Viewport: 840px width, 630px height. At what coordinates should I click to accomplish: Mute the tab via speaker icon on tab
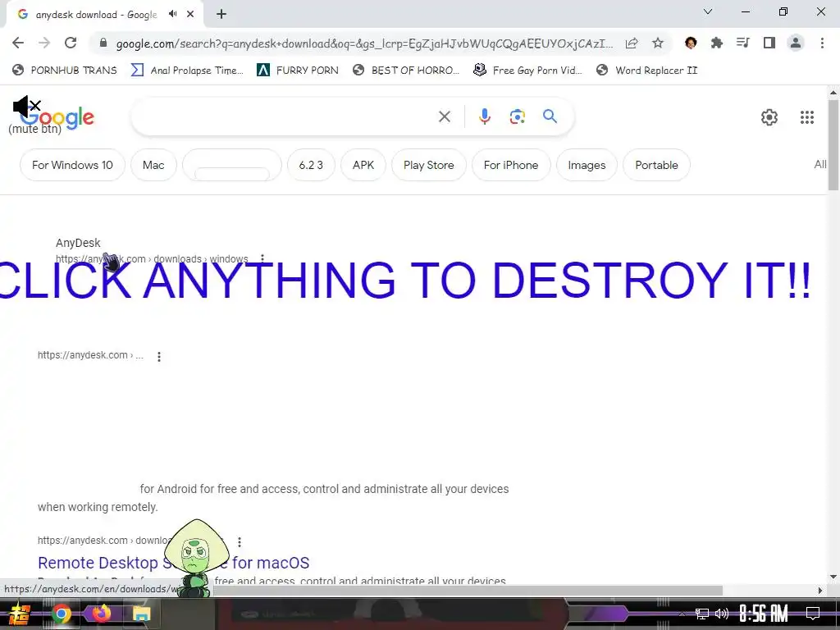172,14
